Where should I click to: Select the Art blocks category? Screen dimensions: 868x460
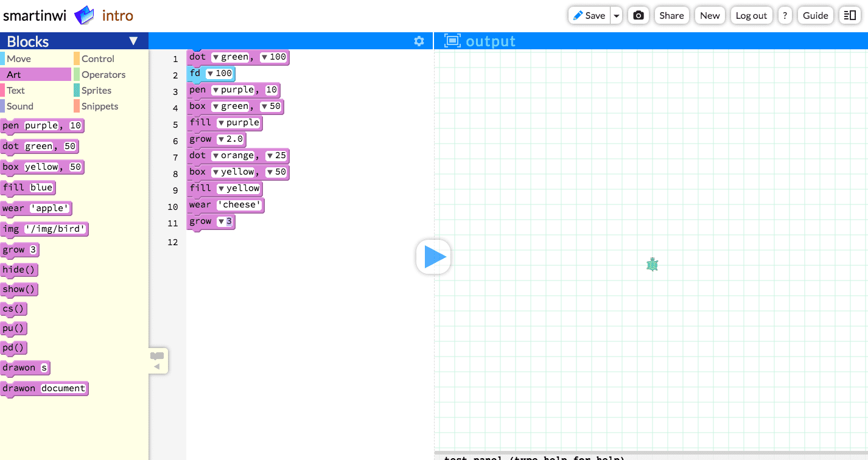click(36, 74)
